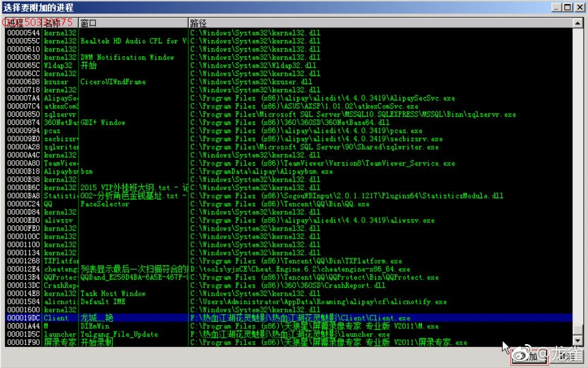Select process 00000BA8 StatisticsModule

289,195
